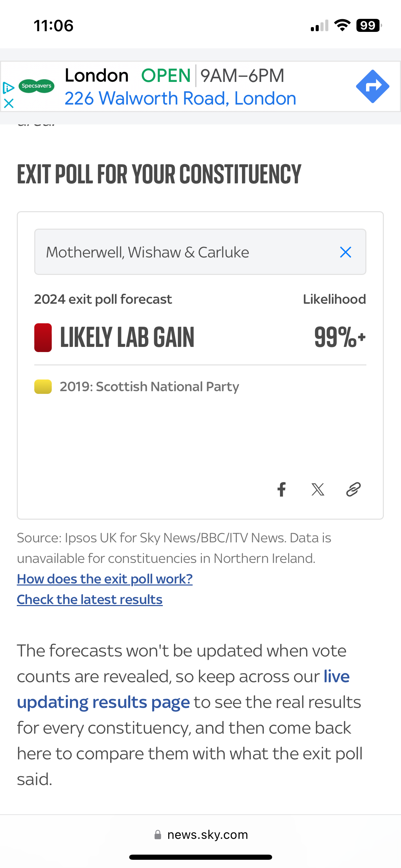Image resolution: width=401 pixels, height=868 pixels.
Task: Tap the battery indicator in status bar
Action: pyautogui.click(x=369, y=25)
